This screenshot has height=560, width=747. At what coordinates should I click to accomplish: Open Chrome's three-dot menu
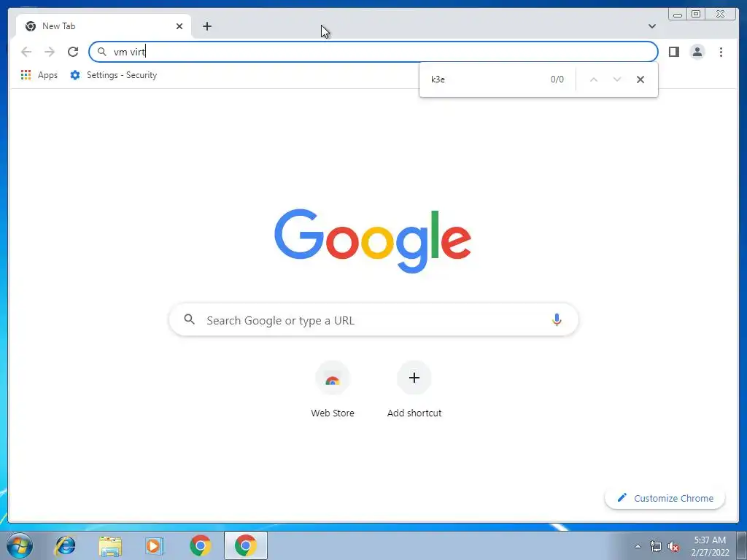point(721,52)
